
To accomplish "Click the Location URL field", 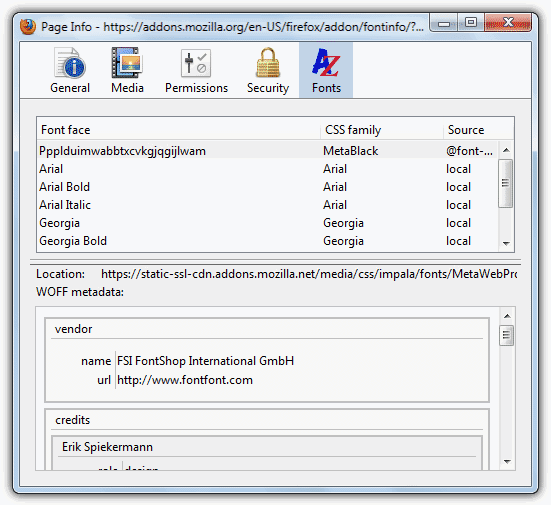I will 309,274.
